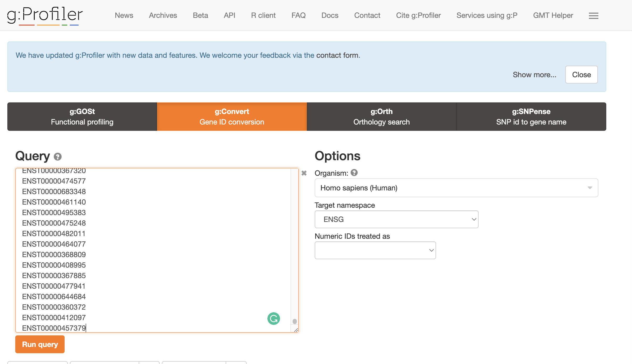Click the line ENST00000457379
This screenshot has width=632, height=364.
54,328
